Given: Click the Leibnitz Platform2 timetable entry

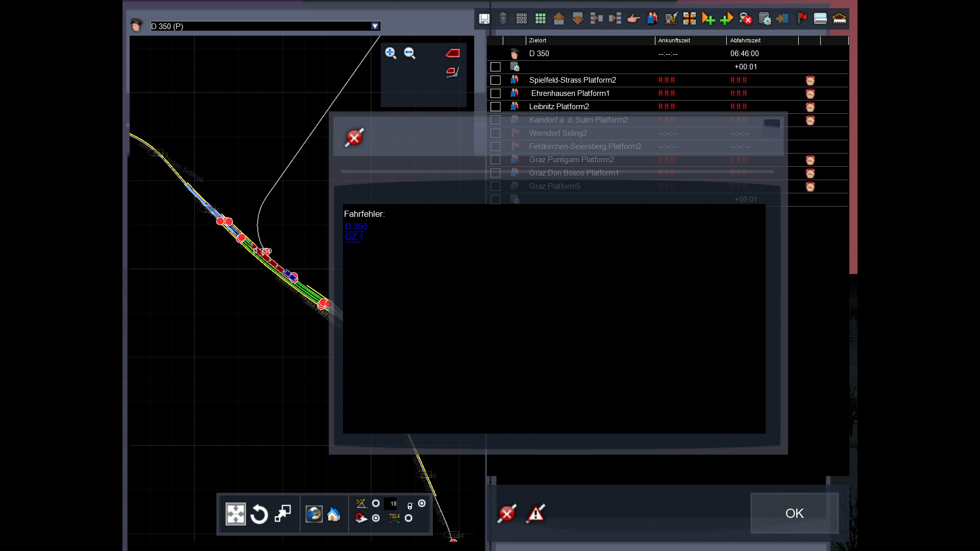Looking at the screenshot, I should (559, 107).
